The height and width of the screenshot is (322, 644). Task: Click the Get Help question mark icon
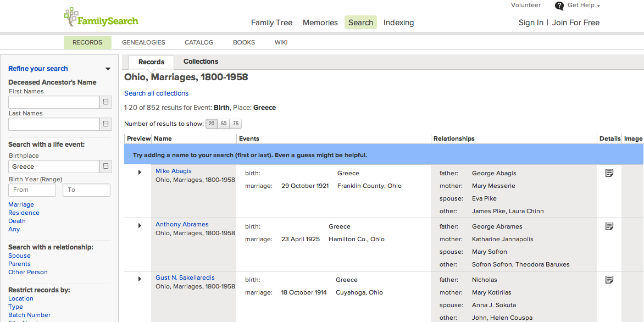point(559,6)
